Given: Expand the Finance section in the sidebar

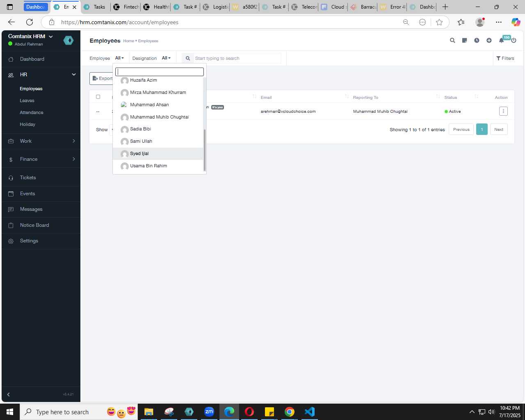Looking at the screenshot, I should coord(74,159).
